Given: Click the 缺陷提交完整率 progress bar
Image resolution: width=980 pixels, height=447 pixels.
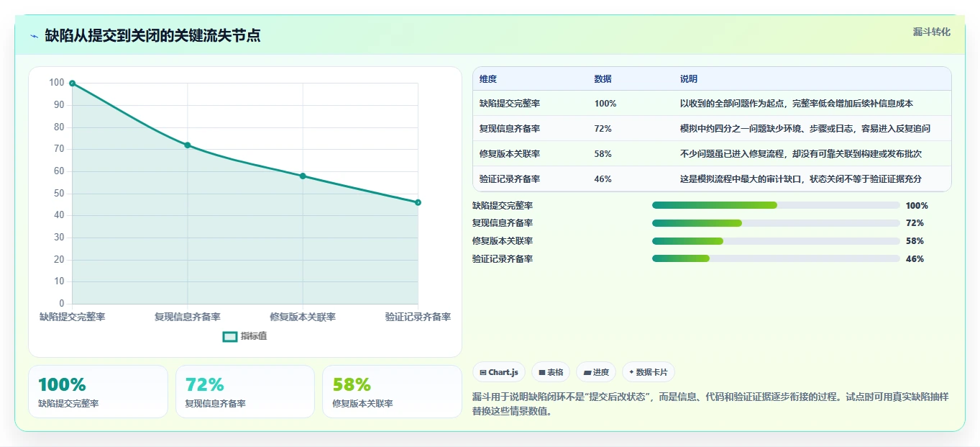Looking at the screenshot, I should [x=776, y=205].
